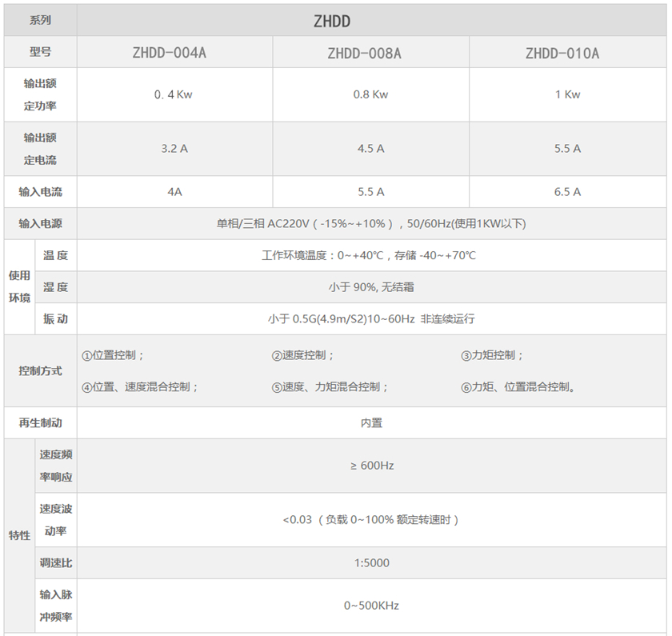Click the 1 Kw rated power value
Screen dimensions: 672x636
567,94
